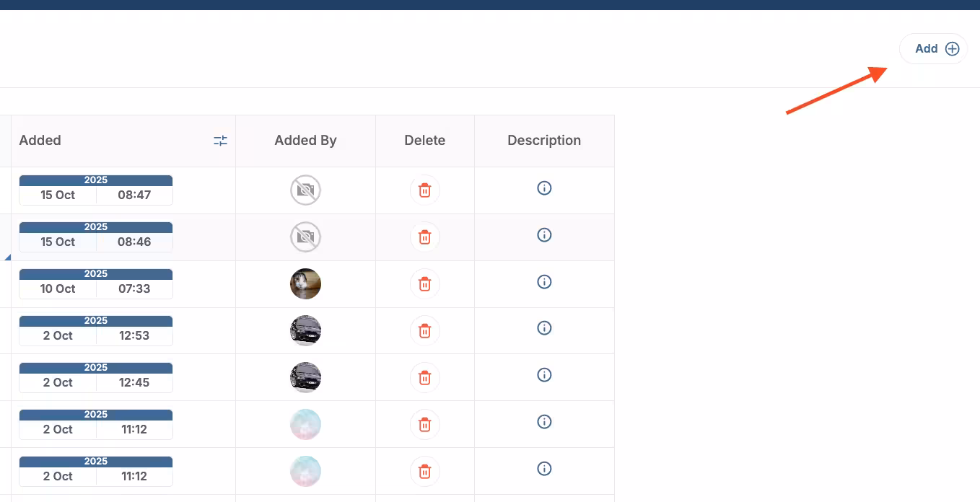980x502 pixels.
Task: Remove the row added 2 Oct 12:53
Action: pos(425,331)
